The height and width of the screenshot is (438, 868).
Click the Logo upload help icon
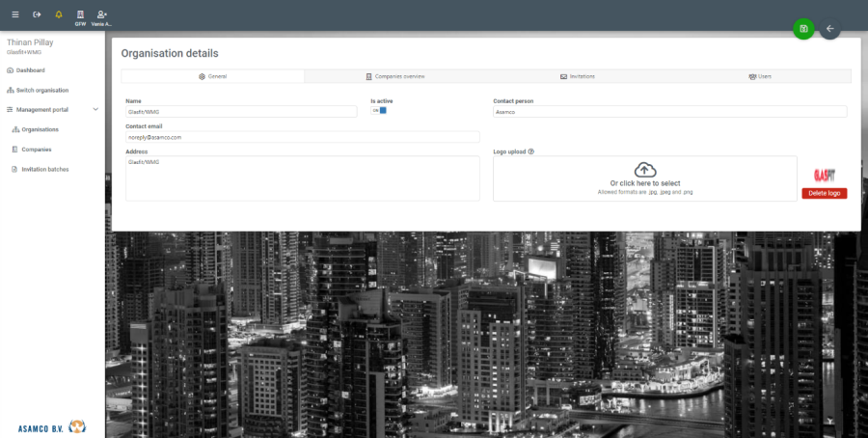coord(531,151)
